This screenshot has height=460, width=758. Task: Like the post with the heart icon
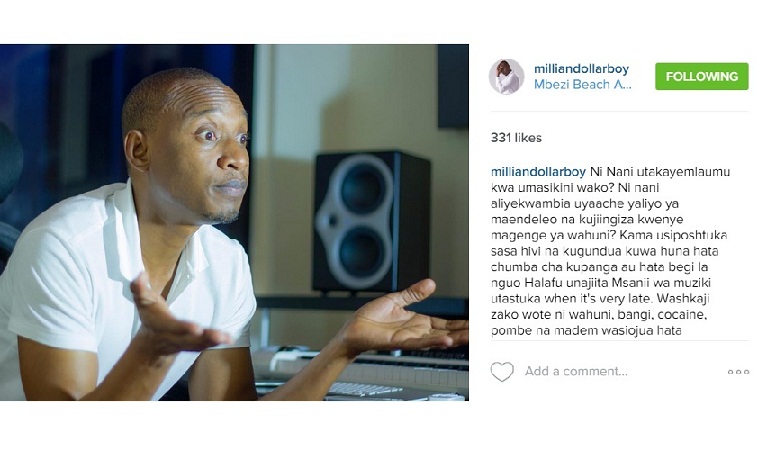click(502, 372)
